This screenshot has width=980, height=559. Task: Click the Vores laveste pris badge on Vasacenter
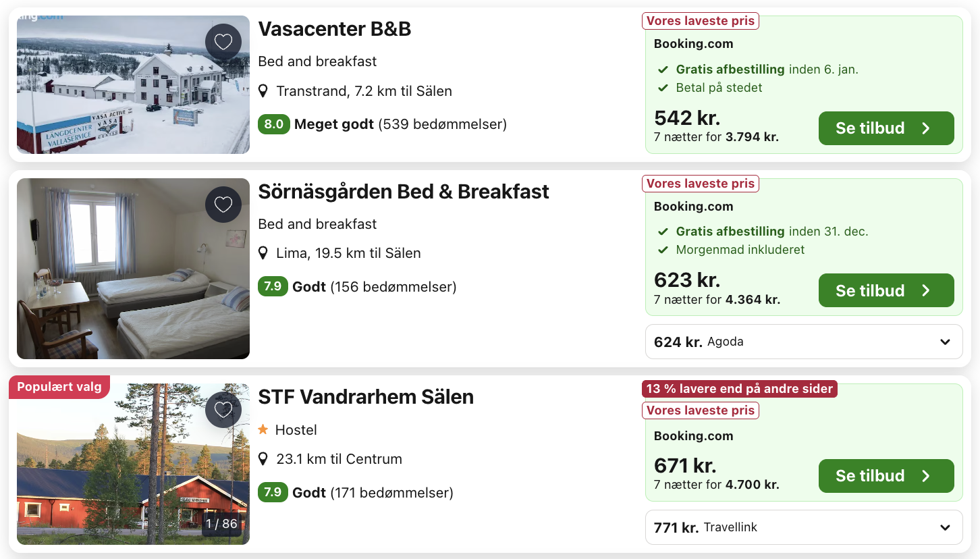(700, 20)
